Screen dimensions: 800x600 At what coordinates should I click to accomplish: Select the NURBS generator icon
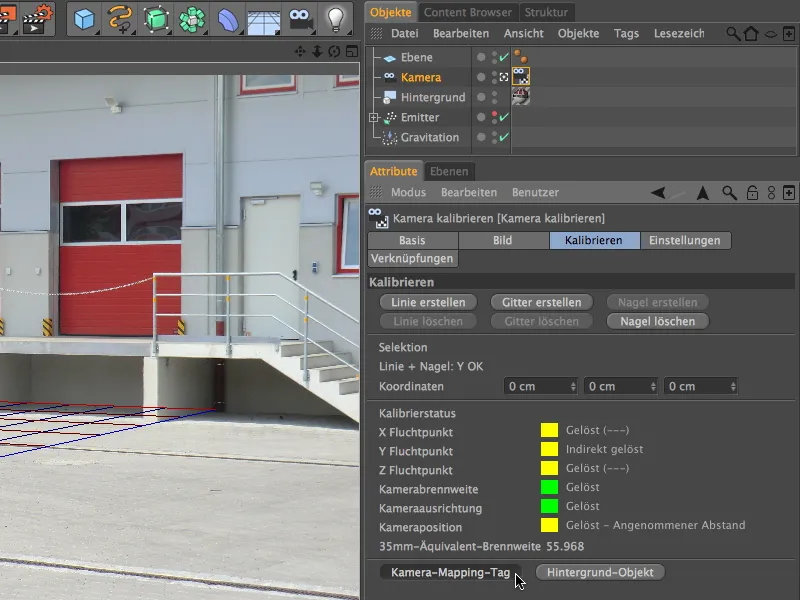[x=155, y=17]
